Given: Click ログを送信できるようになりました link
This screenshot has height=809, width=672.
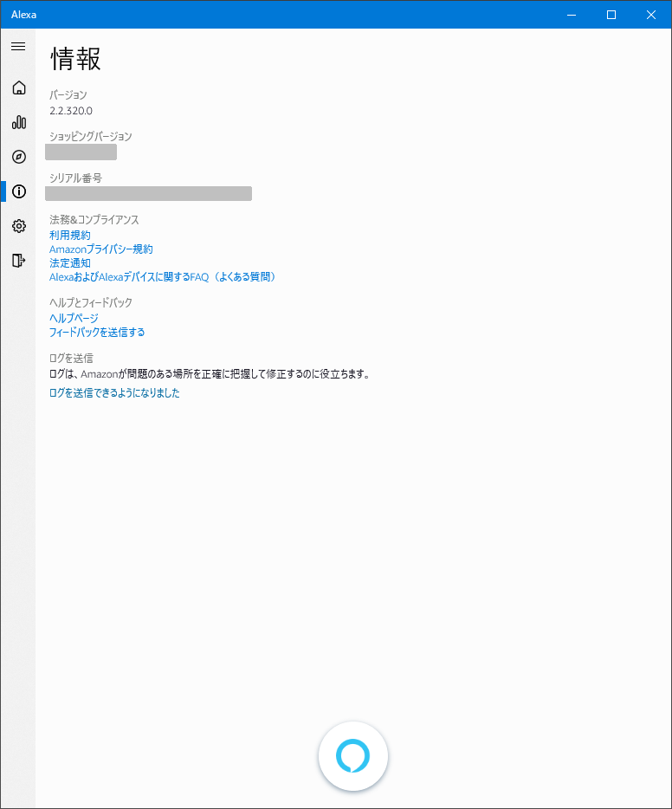Looking at the screenshot, I should 114,393.
